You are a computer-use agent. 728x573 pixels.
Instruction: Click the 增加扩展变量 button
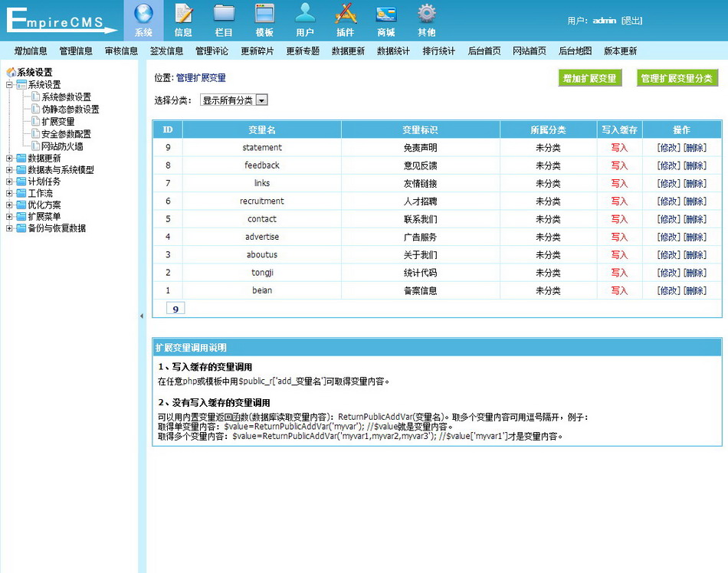[589, 78]
